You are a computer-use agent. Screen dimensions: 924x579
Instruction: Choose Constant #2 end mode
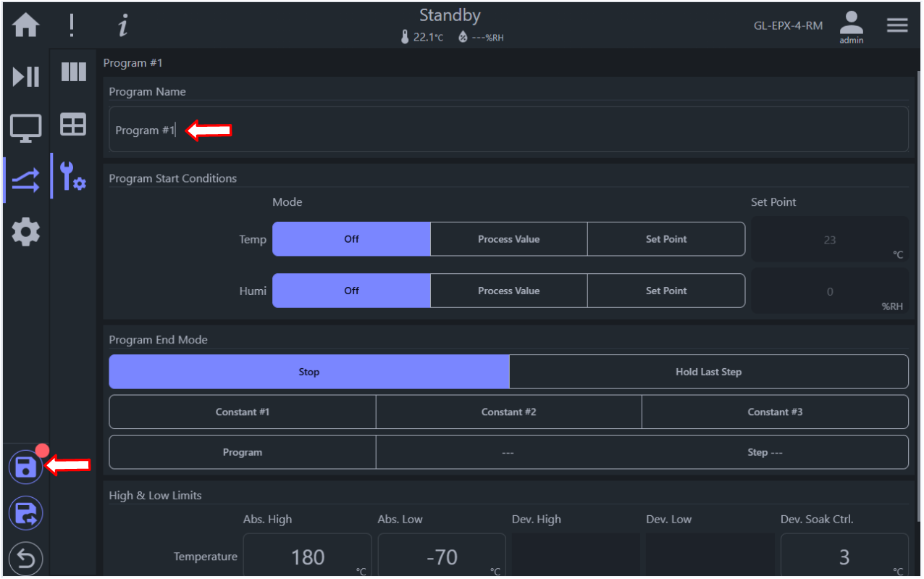[508, 412]
